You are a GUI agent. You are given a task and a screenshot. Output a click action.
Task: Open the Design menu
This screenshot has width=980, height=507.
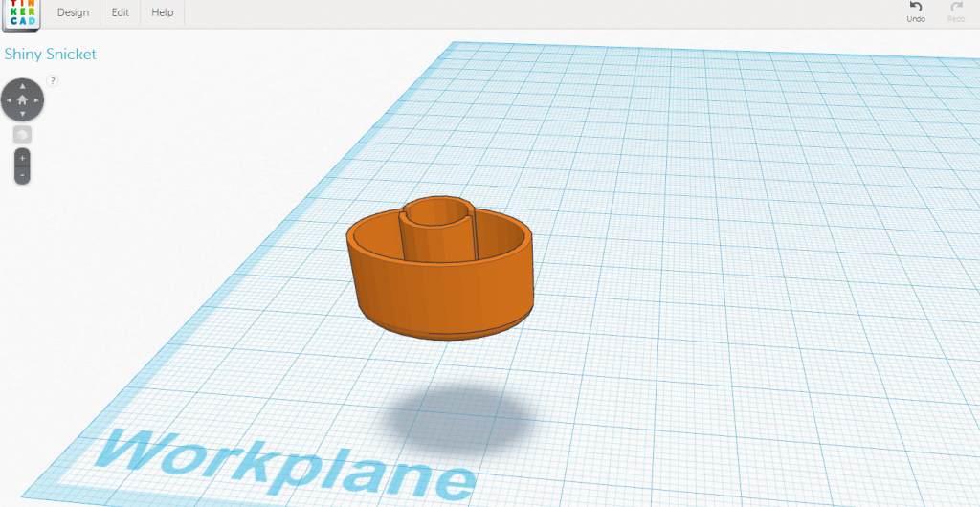[x=73, y=12]
